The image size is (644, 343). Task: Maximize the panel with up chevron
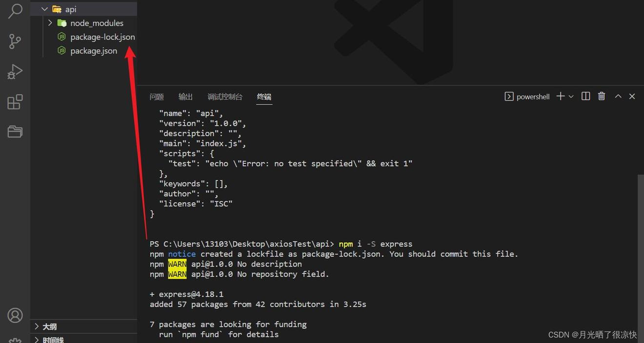[618, 96]
